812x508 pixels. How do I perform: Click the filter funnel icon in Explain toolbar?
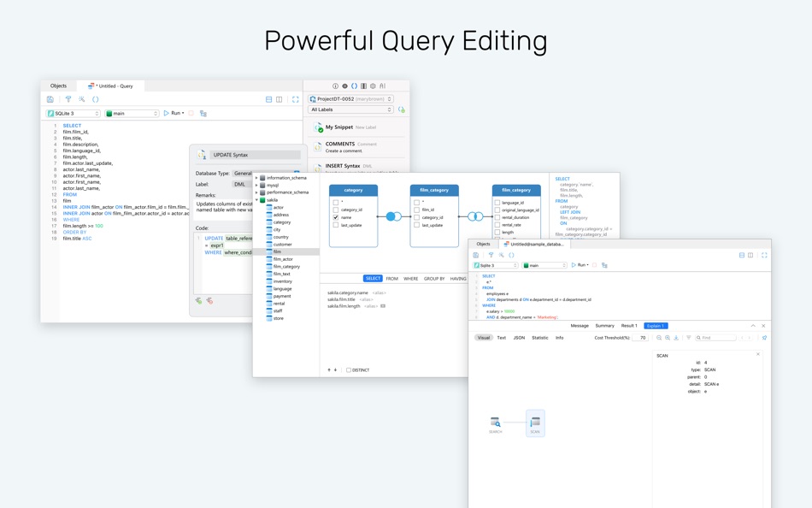pos(688,338)
